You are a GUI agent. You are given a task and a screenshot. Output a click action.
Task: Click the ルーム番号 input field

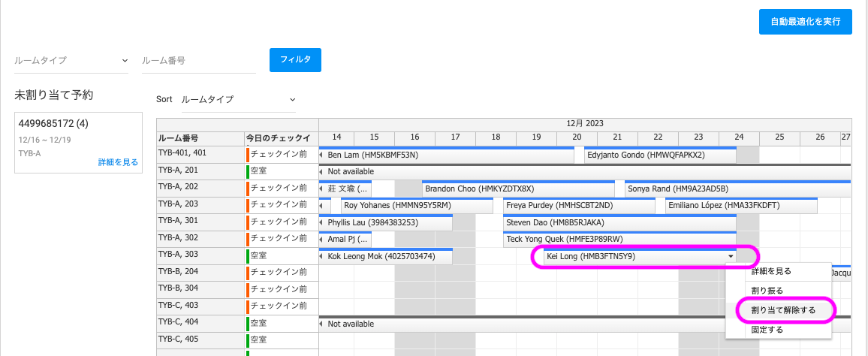tap(198, 60)
